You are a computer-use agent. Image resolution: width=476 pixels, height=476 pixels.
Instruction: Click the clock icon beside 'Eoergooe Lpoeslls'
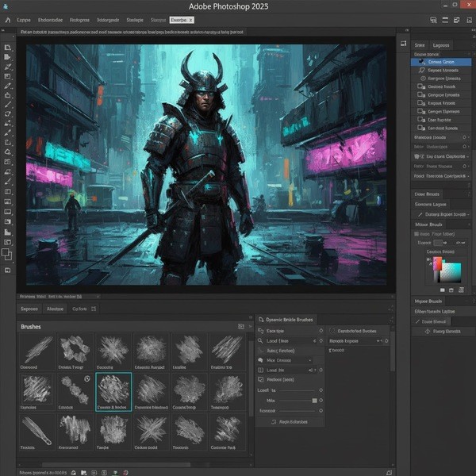click(422, 79)
